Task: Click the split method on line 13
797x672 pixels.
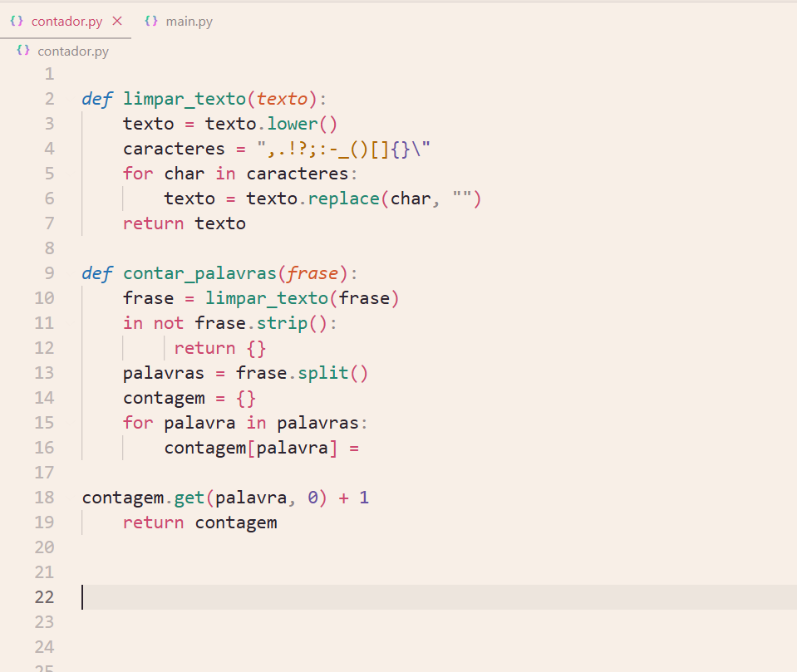Action: point(322,373)
